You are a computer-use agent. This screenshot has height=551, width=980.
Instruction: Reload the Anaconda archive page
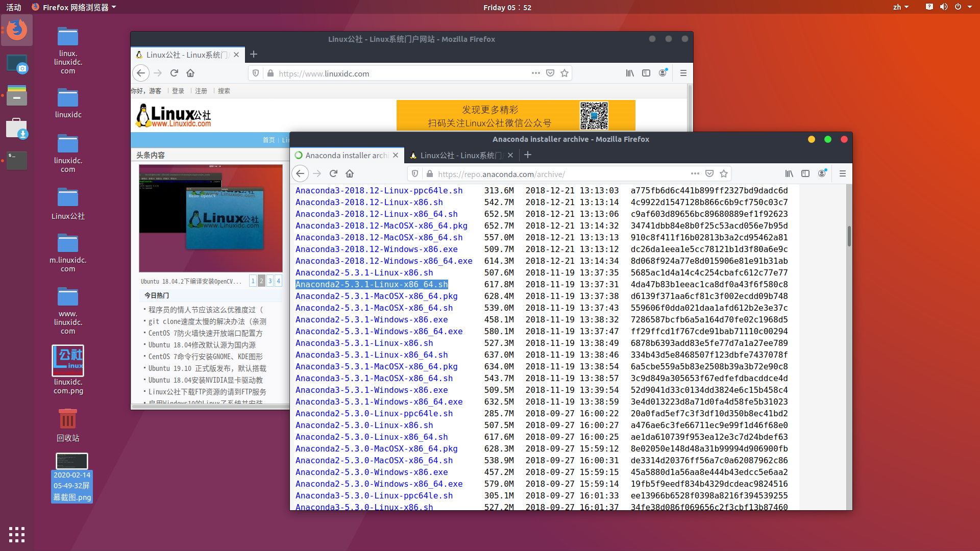(333, 173)
